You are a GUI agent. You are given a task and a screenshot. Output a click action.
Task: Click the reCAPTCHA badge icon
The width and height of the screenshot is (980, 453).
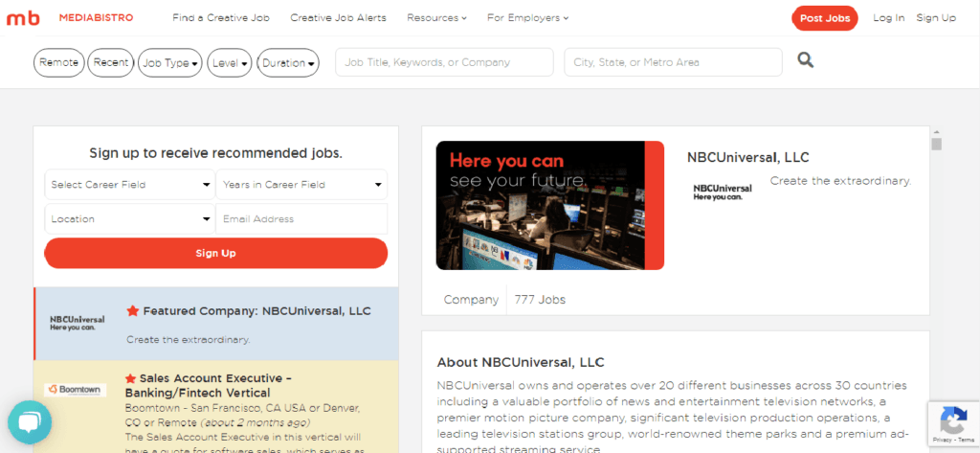point(953,422)
